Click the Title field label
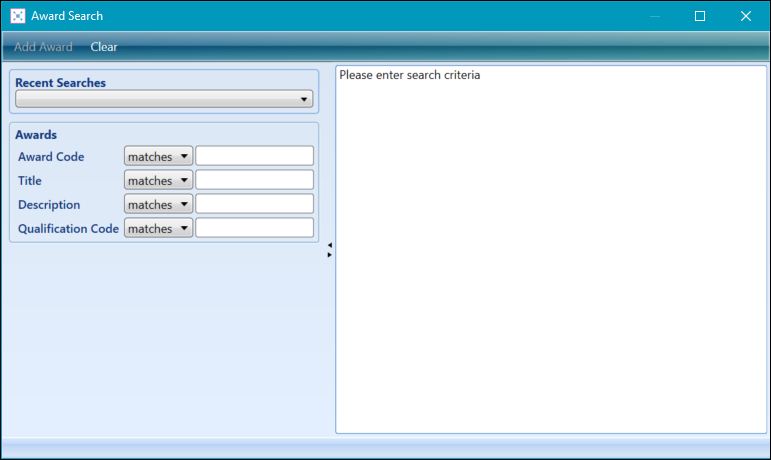Screen dimensions: 771x460 (30, 181)
